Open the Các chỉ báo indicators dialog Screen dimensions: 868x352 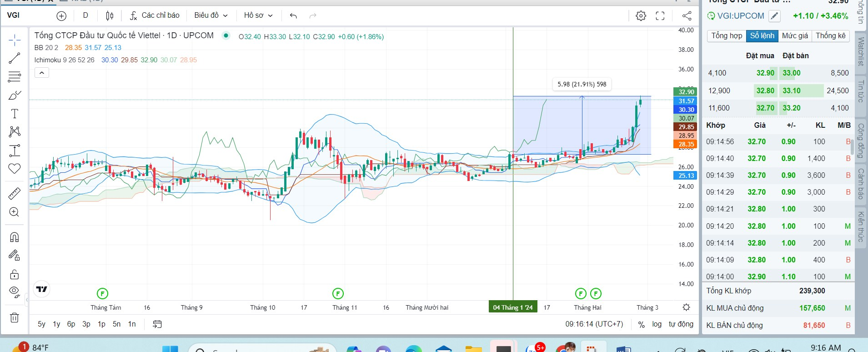(x=155, y=15)
